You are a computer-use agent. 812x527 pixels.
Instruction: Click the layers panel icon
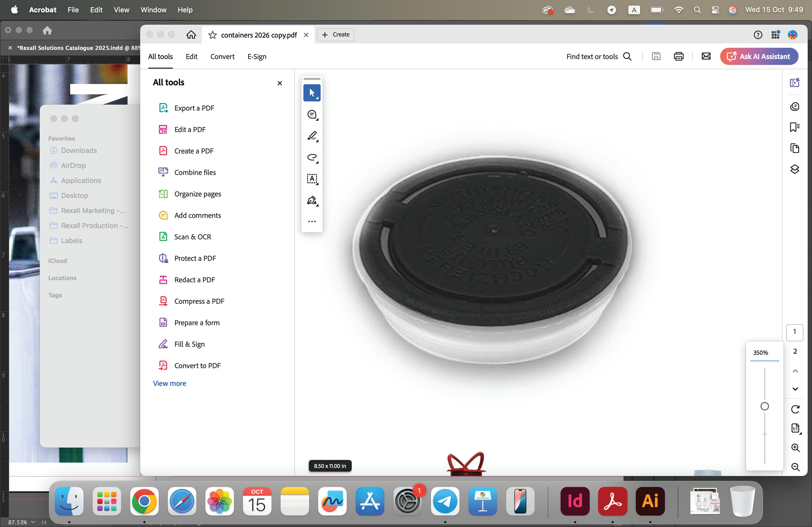[x=795, y=169]
